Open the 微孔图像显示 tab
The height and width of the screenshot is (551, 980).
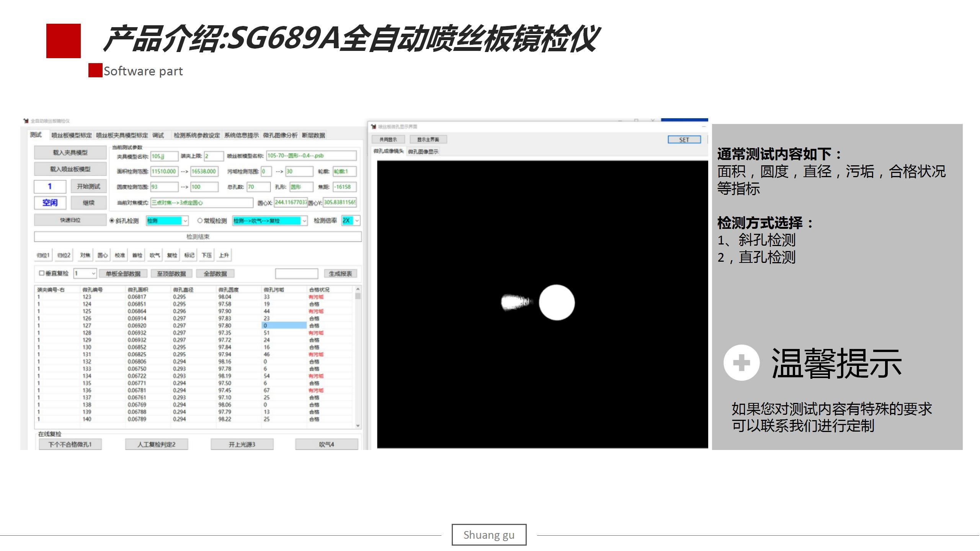coord(423,152)
